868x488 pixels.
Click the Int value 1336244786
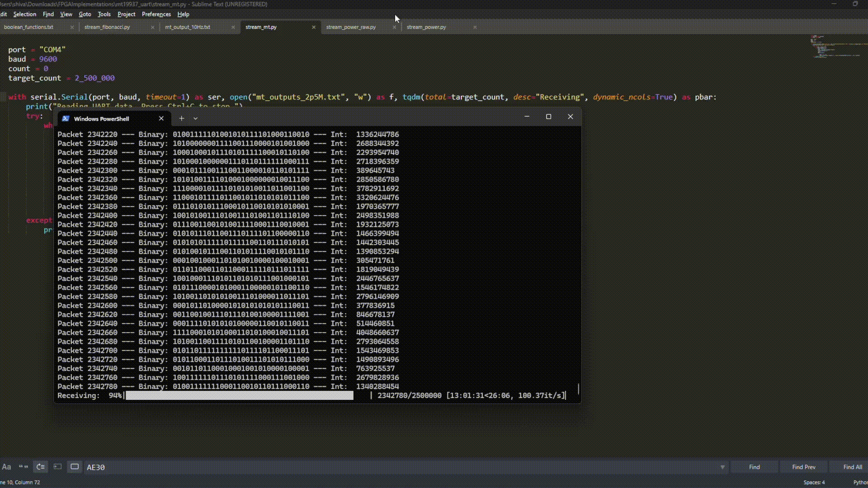click(377, 134)
